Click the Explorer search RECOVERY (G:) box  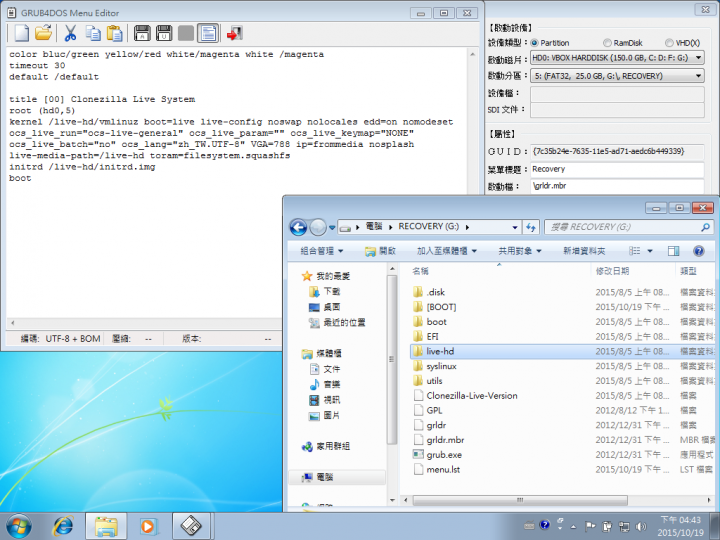(628, 227)
